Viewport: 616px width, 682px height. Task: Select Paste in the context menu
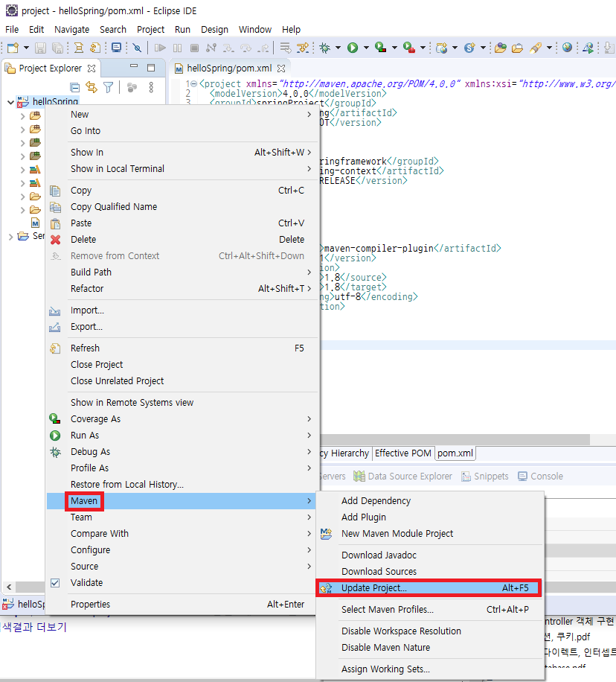(182, 223)
